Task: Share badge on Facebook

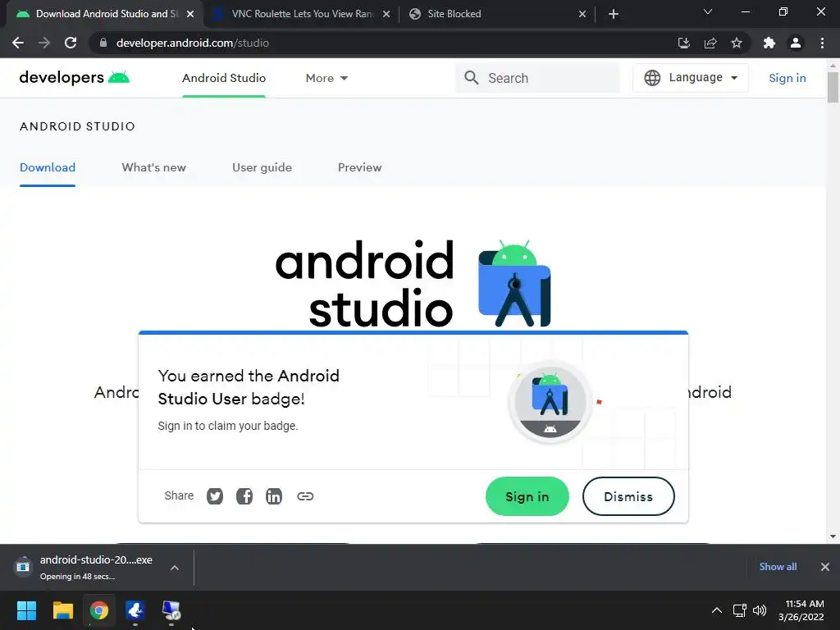Action: [244, 496]
